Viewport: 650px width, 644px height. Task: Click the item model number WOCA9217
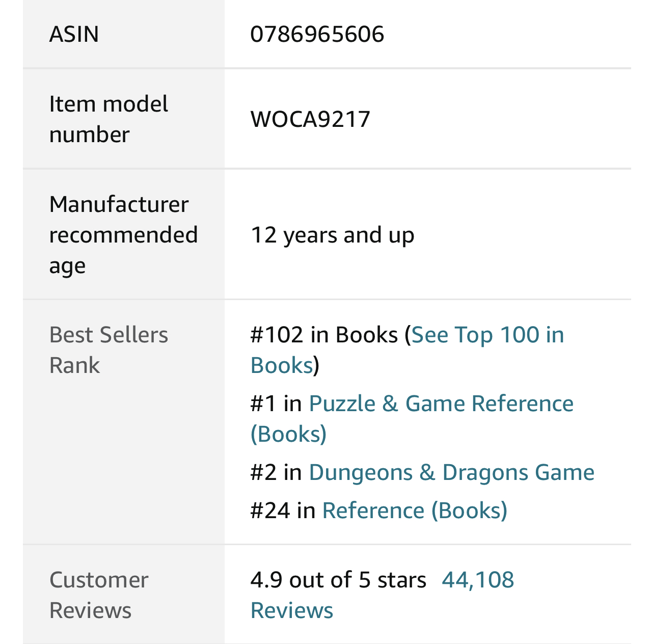coord(310,119)
